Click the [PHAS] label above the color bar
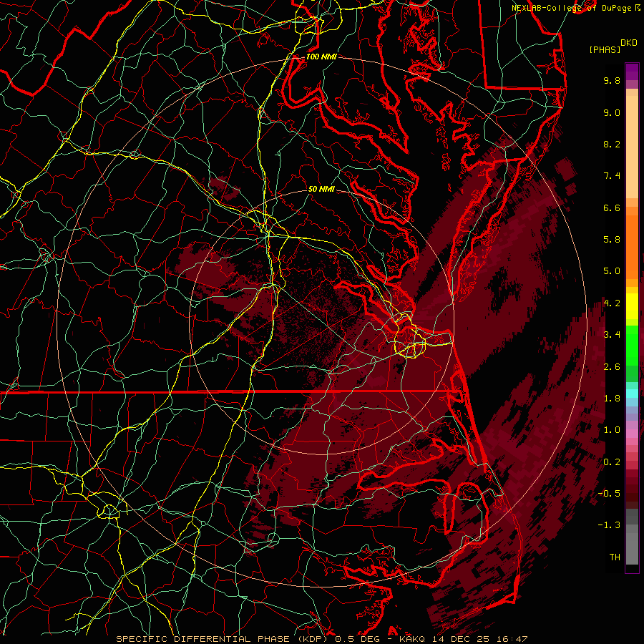This screenshot has width=644, height=644. pos(605,49)
